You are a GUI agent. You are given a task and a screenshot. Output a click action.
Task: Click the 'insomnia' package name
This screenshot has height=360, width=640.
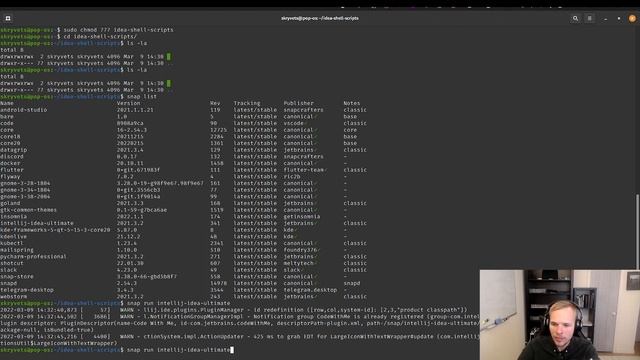13,216
